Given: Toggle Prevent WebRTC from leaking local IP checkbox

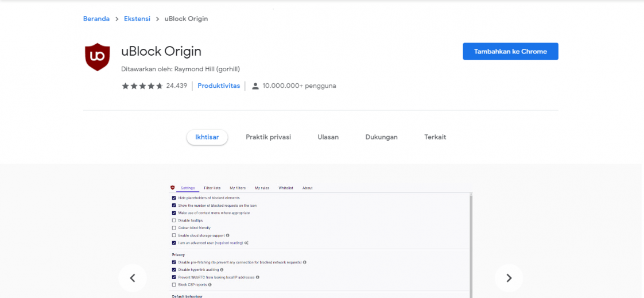Looking at the screenshot, I should pyautogui.click(x=174, y=277).
